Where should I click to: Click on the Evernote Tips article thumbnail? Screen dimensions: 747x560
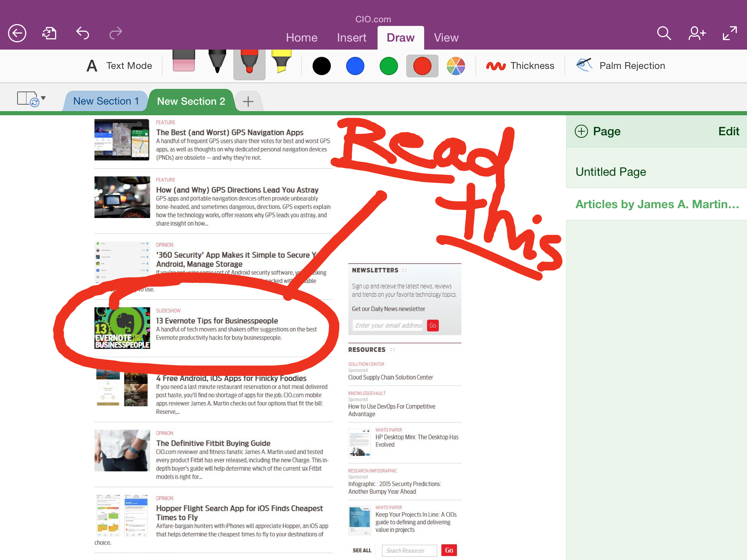click(x=122, y=328)
